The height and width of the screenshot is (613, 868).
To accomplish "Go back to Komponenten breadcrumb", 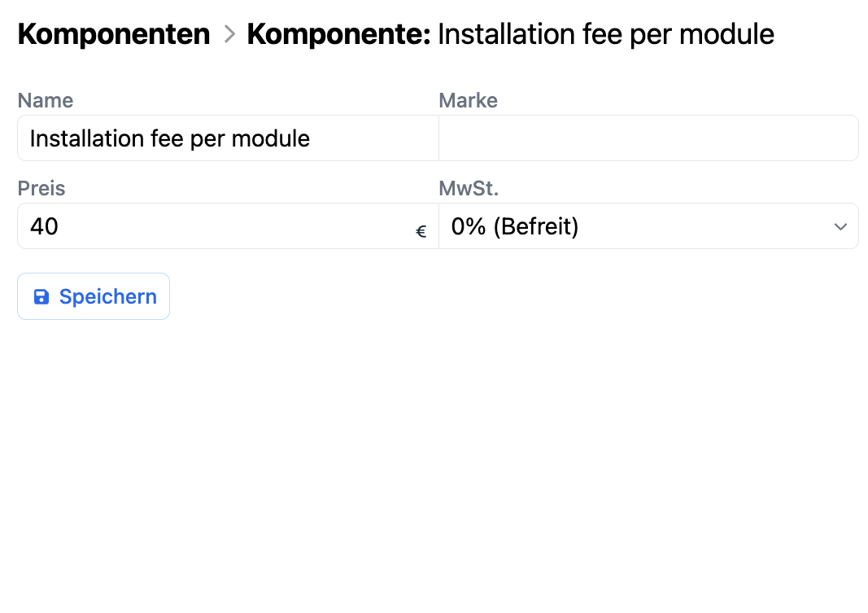I will 113,34.
